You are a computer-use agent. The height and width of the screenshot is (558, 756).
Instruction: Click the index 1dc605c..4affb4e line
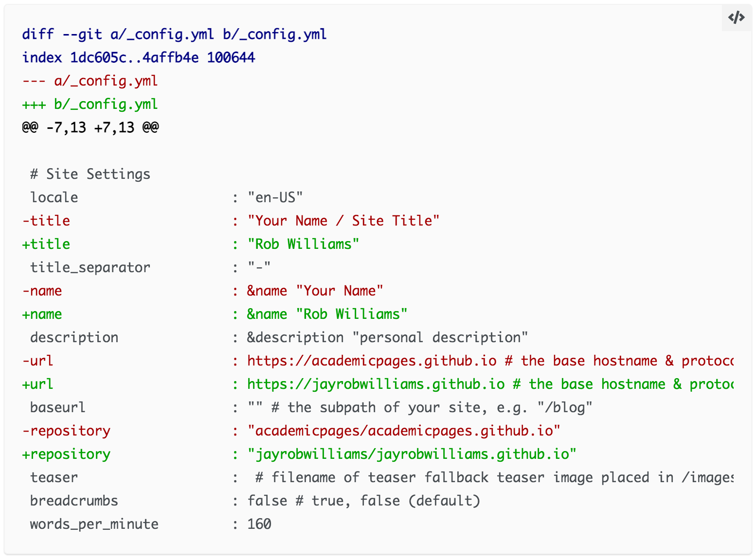(139, 58)
